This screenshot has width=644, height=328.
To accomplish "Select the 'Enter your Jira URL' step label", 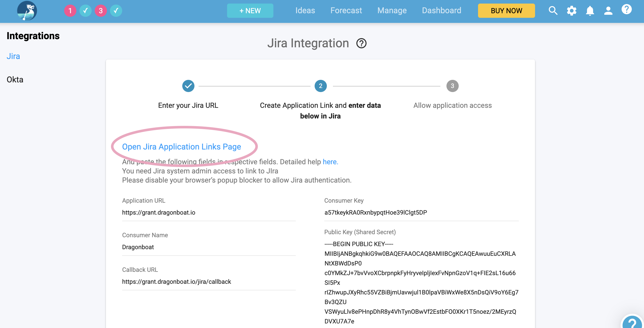I will coord(188,105).
